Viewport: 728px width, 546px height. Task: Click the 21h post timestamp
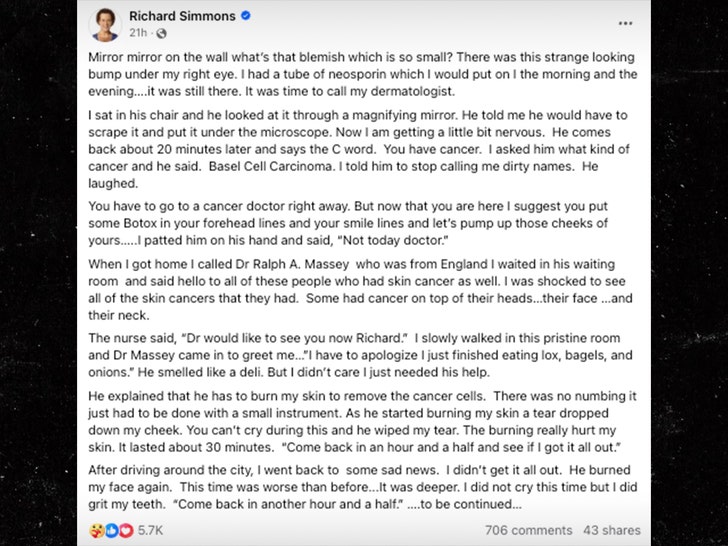pos(137,33)
